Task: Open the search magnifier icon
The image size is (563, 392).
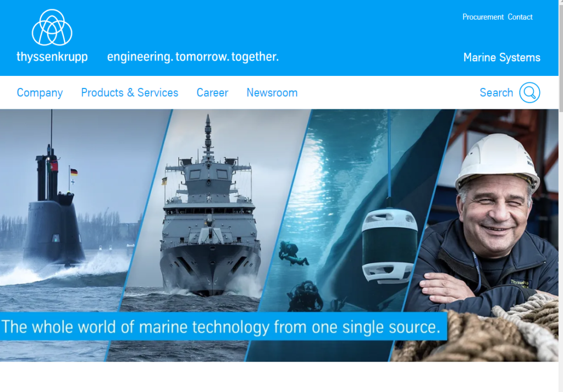Action: pos(529,92)
